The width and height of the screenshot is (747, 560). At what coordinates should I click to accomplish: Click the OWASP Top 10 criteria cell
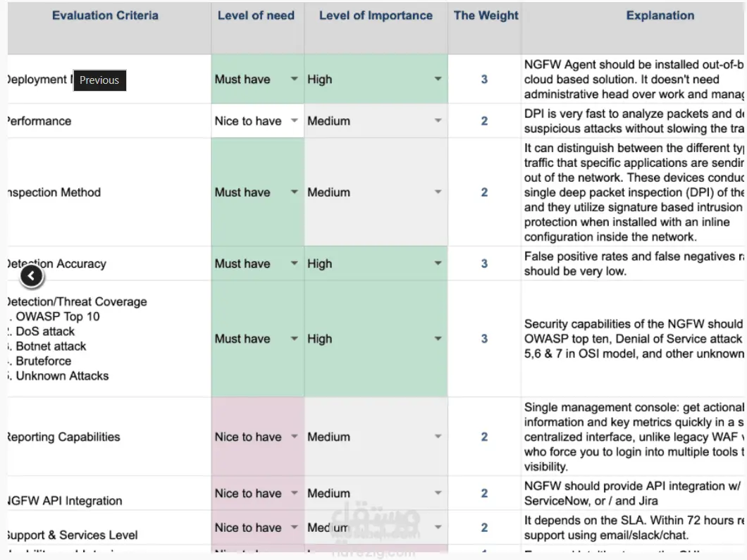(x=58, y=316)
